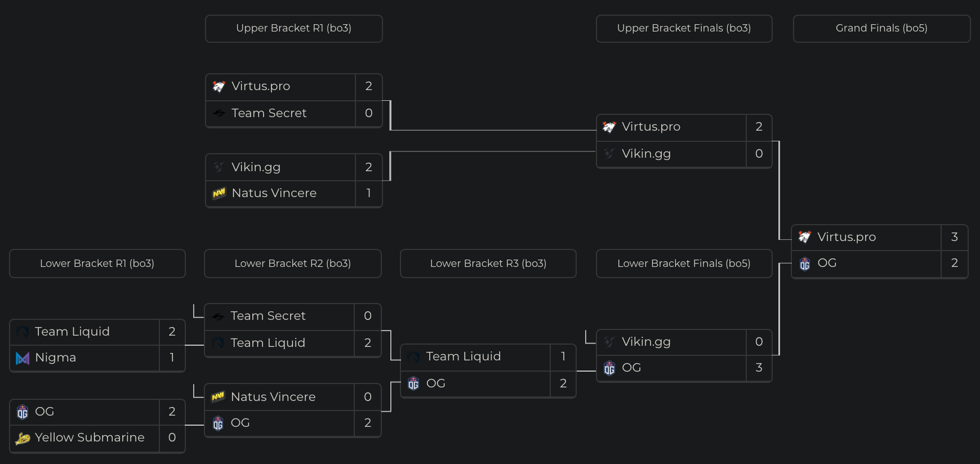Select the Upper Bracket Finals (bo3) header
The image size is (980, 464).
[x=684, y=28]
